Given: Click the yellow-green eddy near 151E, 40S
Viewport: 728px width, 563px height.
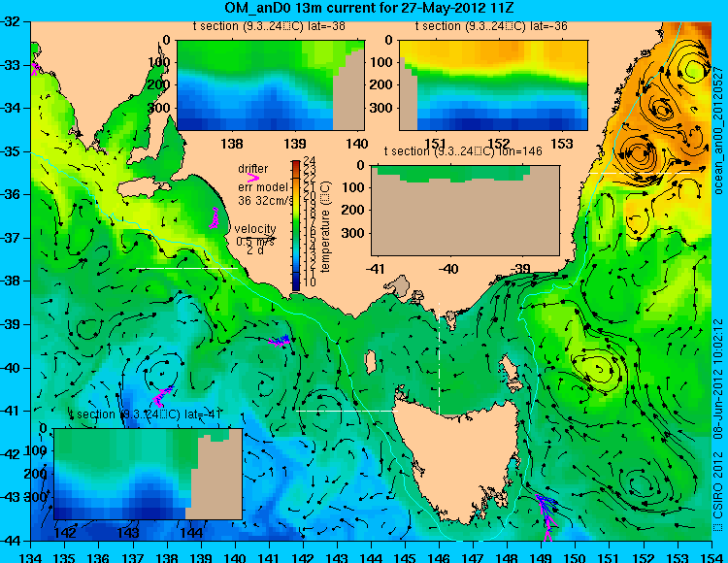Looking at the screenshot, I should [x=598, y=368].
